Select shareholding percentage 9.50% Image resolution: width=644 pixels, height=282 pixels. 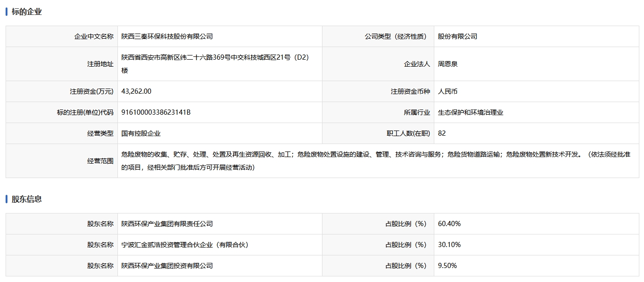tap(447, 266)
